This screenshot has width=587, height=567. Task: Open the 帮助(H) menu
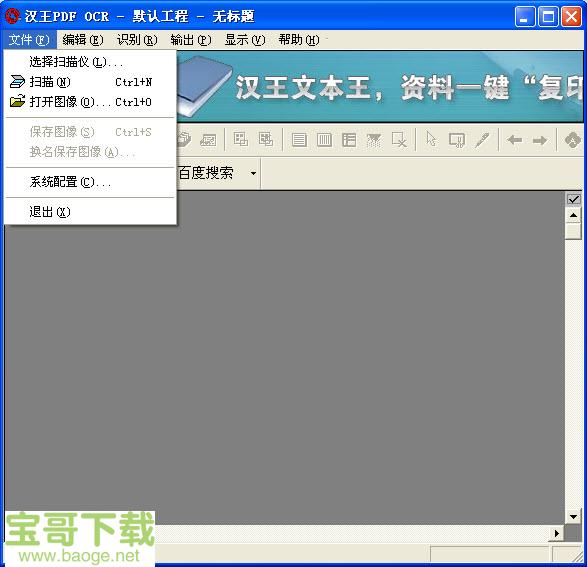299,40
